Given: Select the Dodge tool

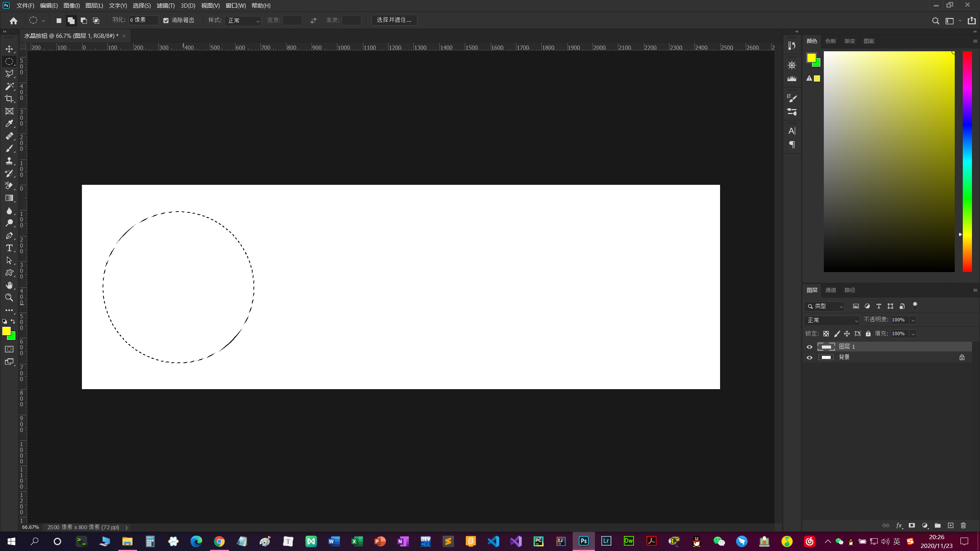Looking at the screenshot, I should (9, 223).
